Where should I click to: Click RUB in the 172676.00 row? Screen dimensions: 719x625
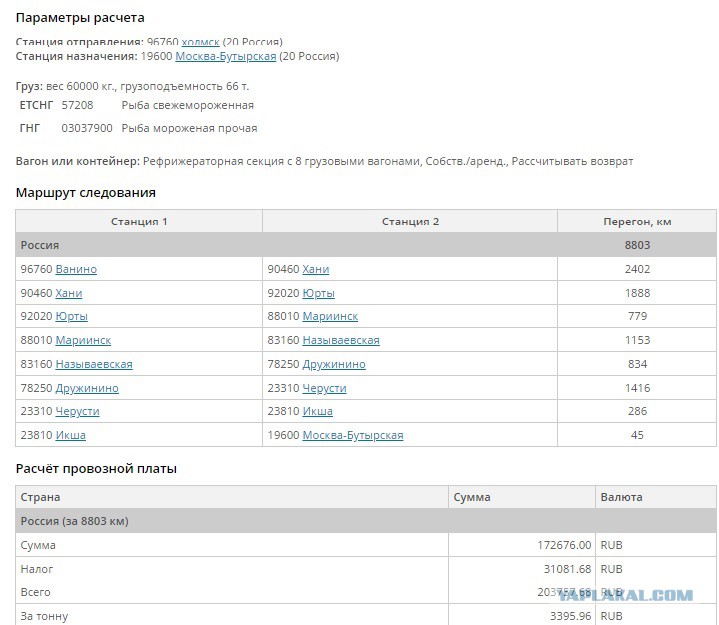coord(611,545)
